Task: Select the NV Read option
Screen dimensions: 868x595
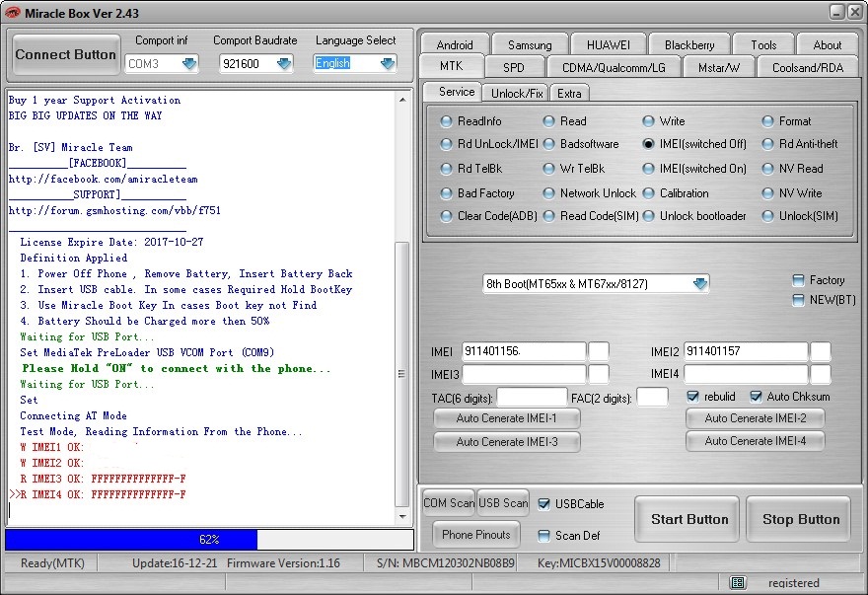Action: 767,169
